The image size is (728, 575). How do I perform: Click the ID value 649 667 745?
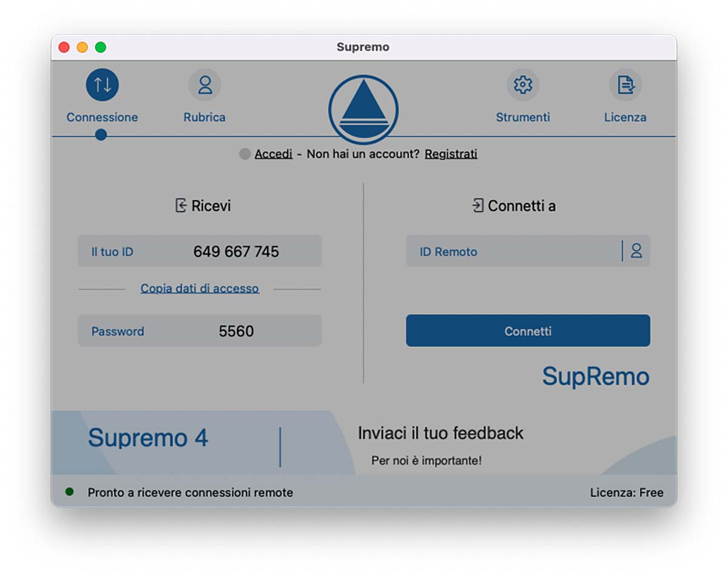pyautogui.click(x=236, y=252)
